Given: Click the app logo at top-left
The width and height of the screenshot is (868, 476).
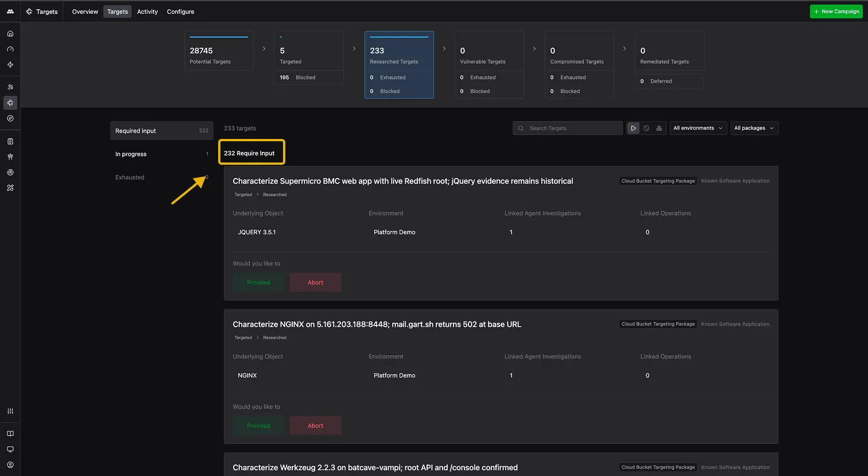Looking at the screenshot, I should 10,11.
